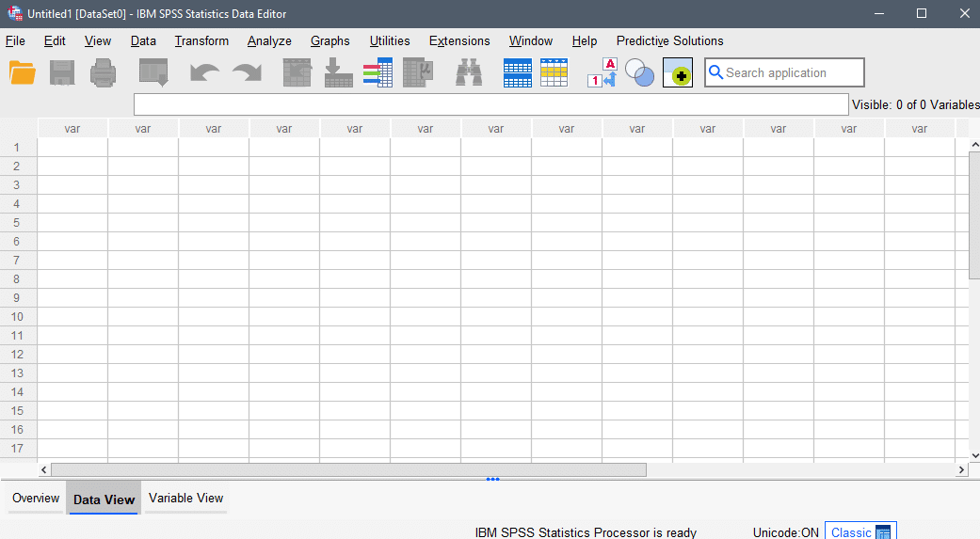Open the File menu
This screenshot has width=980, height=539.
pyautogui.click(x=16, y=41)
